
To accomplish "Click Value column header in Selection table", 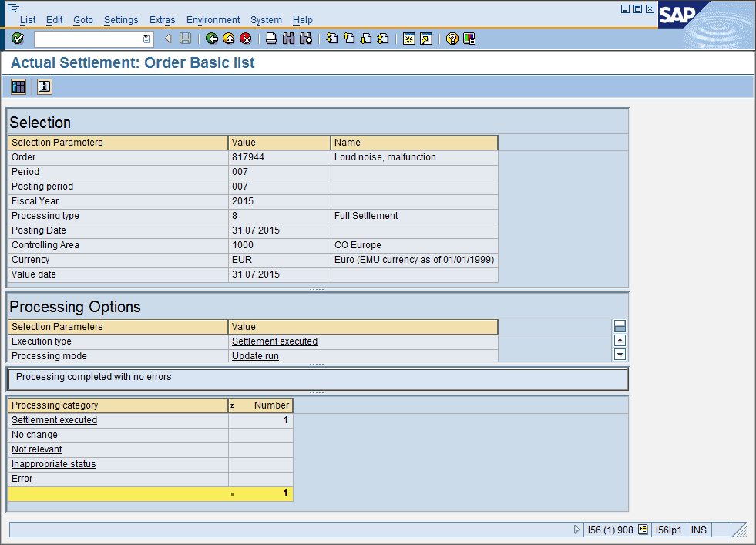I will coord(279,143).
